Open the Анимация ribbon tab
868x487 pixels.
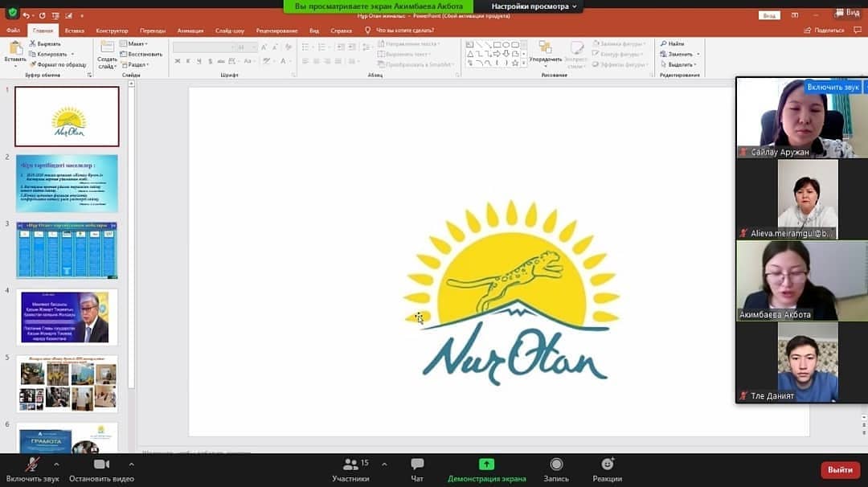pos(190,31)
